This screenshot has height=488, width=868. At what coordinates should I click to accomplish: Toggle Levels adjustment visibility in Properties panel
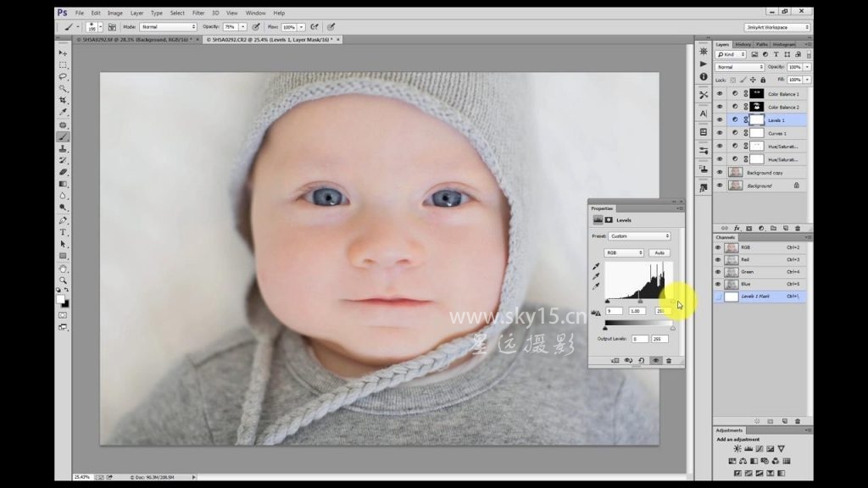[655, 361]
